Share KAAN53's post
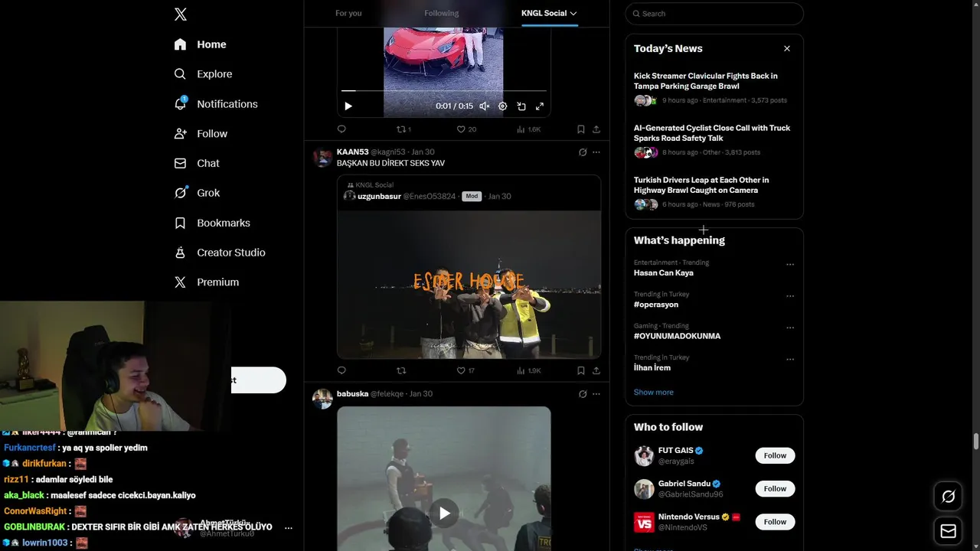Image resolution: width=980 pixels, height=551 pixels. click(x=596, y=370)
